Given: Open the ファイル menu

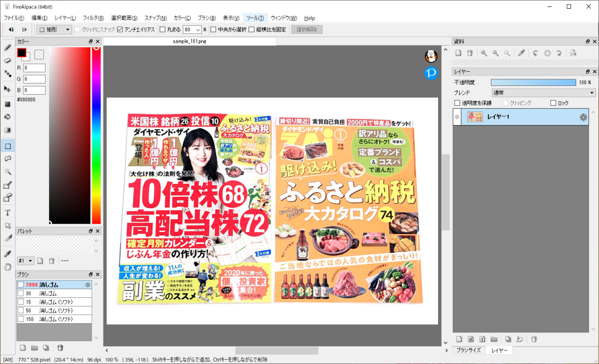Looking at the screenshot, I should click(x=14, y=18).
